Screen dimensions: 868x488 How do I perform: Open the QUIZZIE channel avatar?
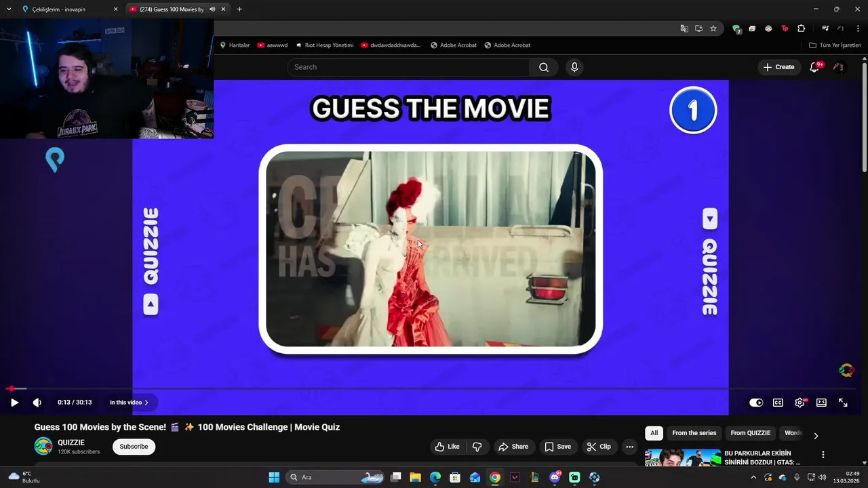coord(43,446)
